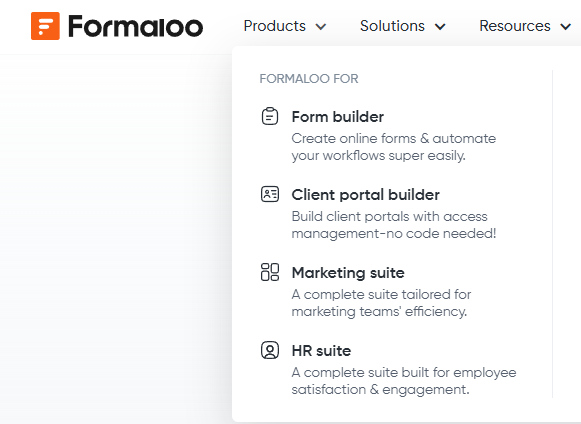Click the Form builder clipboard icon
Screen dimensions: 581x424
pos(270,116)
